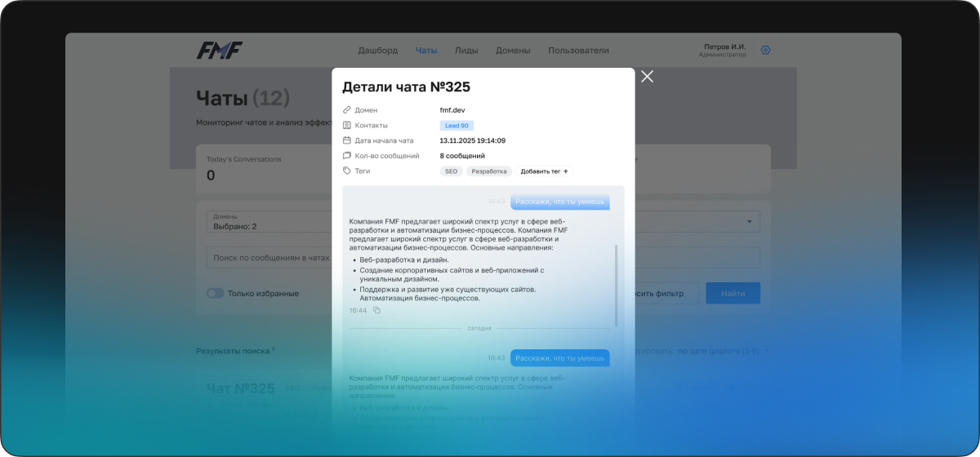The image size is (980, 457).
Task: Switch to the Чаты tab
Action: pyautogui.click(x=426, y=51)
